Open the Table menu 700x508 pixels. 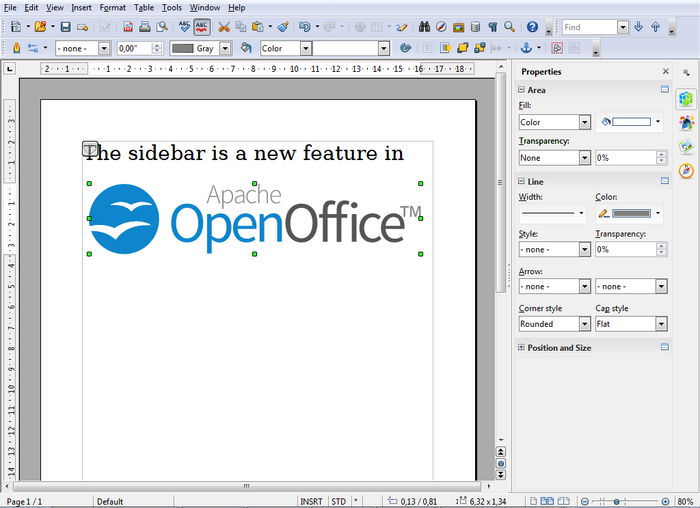(144, 7)
